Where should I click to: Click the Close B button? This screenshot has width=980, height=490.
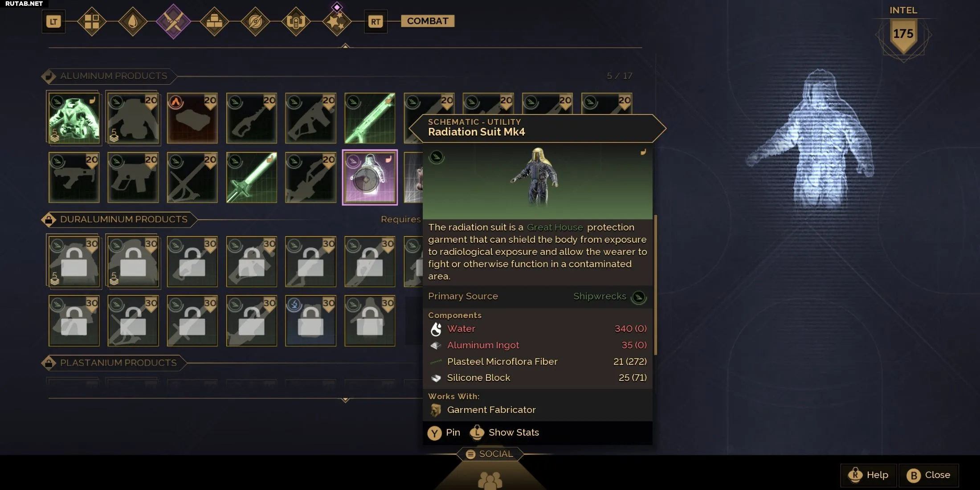(x=929, y=475)
